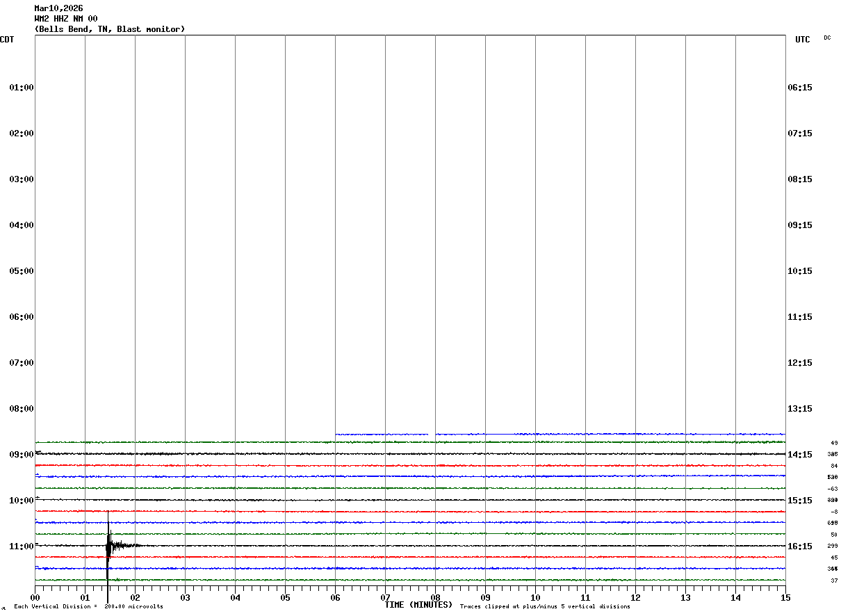Click the blast event spike on the black trace
Viewport: 841px width, 616px height.
[x=108, y=545]
